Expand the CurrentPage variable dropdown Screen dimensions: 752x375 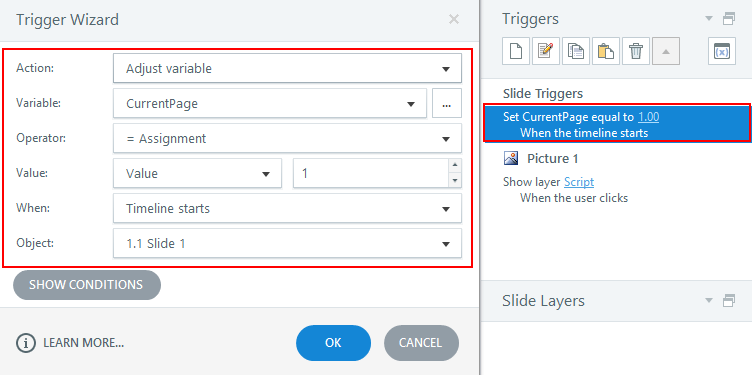270,104
